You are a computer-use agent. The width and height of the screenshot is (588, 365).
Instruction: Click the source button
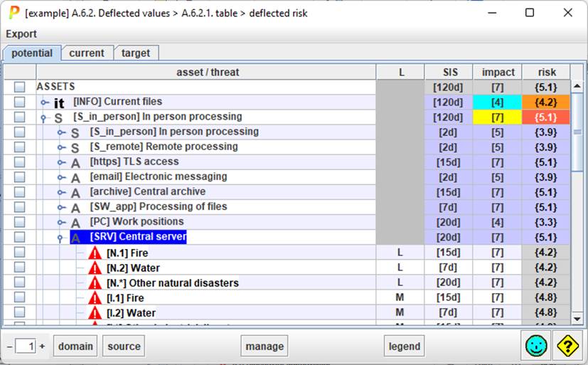tap(124, 346)
